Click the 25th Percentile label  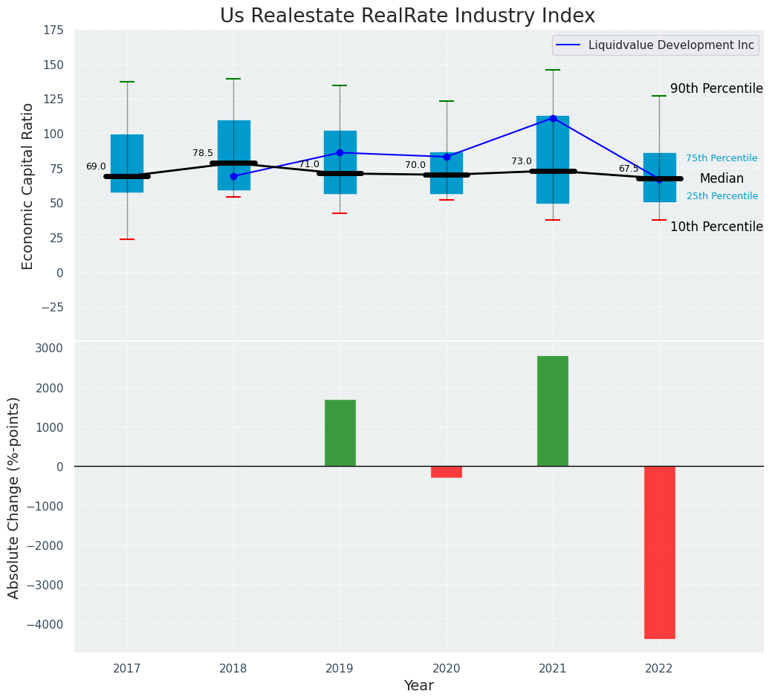click(721, 196)
